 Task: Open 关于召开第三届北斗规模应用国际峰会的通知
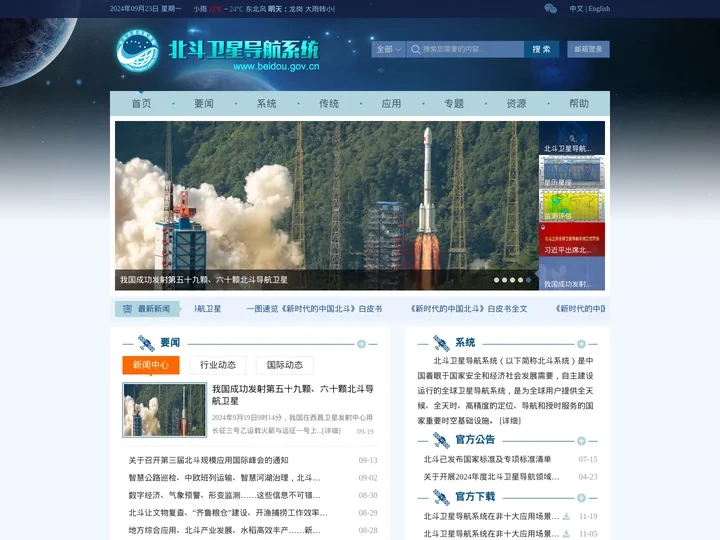tap(208, 460)
